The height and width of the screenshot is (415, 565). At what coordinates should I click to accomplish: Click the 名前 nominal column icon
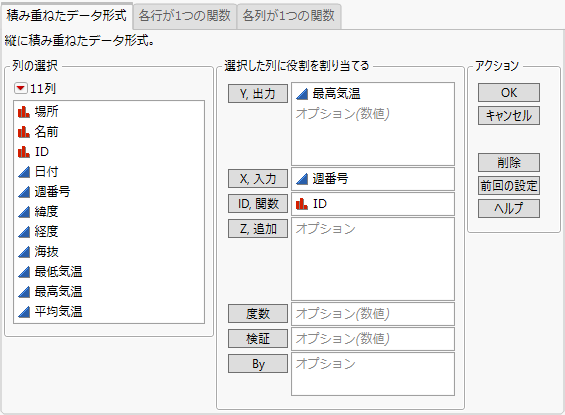point(24,132)
